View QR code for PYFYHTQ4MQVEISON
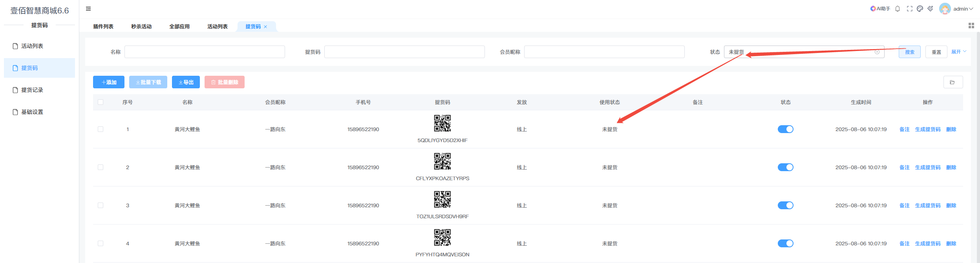 tap(442, 237)
